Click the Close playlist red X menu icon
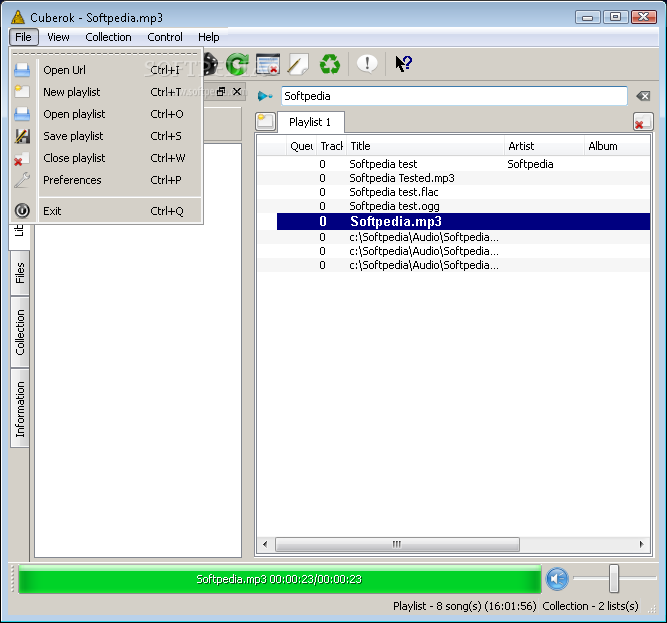Screen dimensions: 667x623 tap(22, 158)
